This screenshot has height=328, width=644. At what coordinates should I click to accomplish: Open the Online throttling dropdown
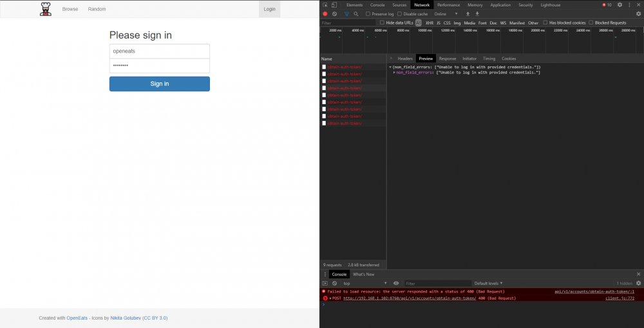[x=446, y=14]
